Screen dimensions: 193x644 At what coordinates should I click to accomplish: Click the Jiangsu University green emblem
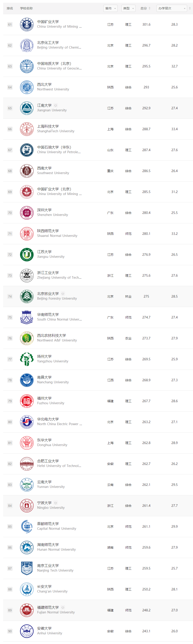27,255
